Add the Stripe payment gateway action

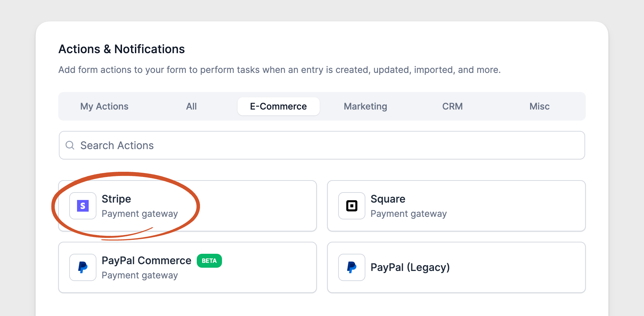click(187, 206)
